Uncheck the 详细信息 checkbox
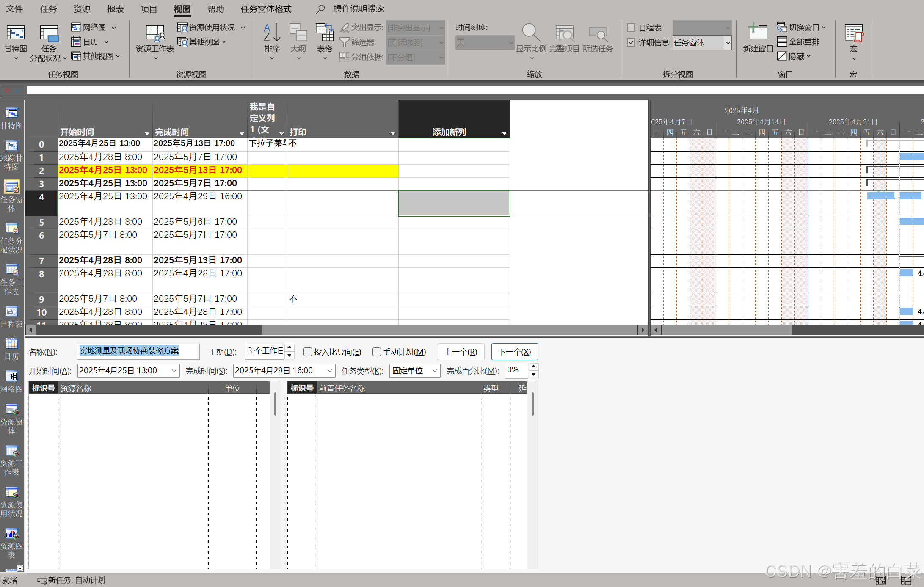 pyautogui.click(x=631, y=42)
